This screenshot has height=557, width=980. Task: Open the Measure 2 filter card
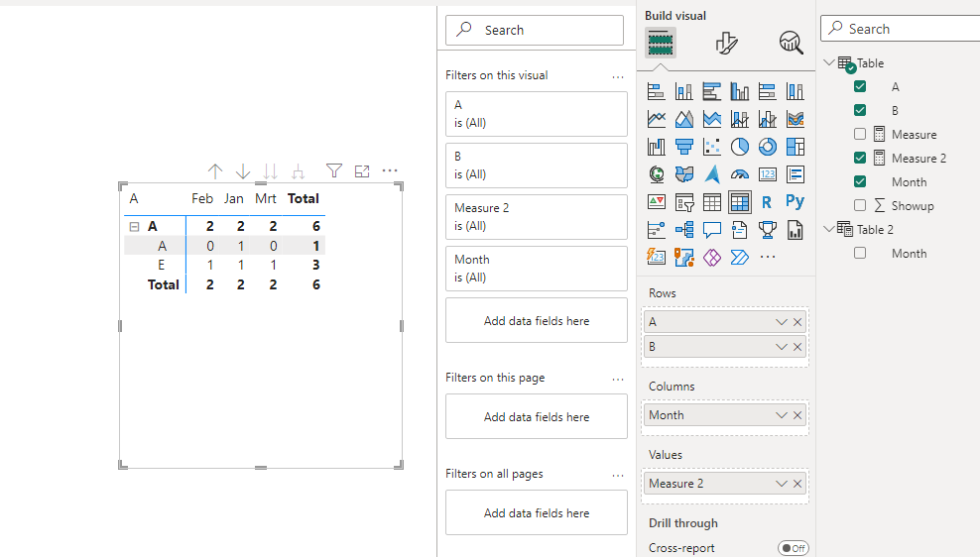tap(537, 217)
